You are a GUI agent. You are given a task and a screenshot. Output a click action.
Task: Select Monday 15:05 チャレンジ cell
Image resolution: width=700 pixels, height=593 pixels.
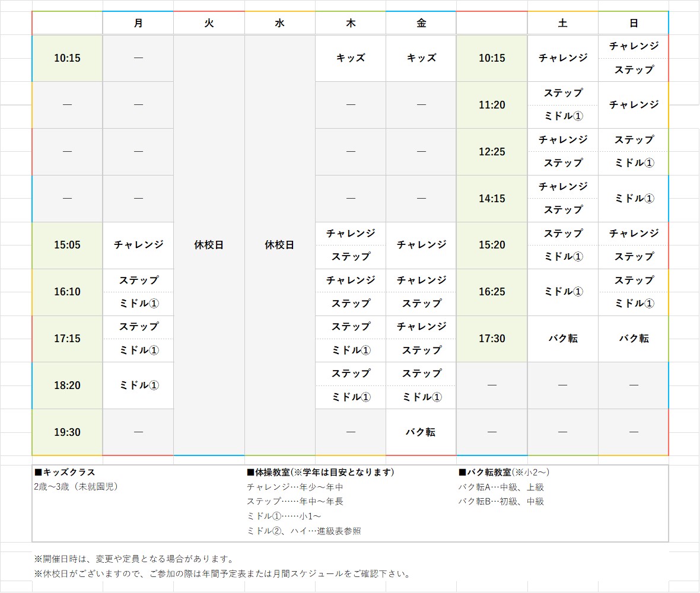[x=138, y=245]
